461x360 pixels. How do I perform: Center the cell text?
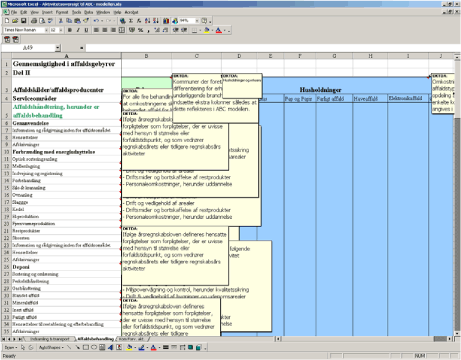[105, 30]
